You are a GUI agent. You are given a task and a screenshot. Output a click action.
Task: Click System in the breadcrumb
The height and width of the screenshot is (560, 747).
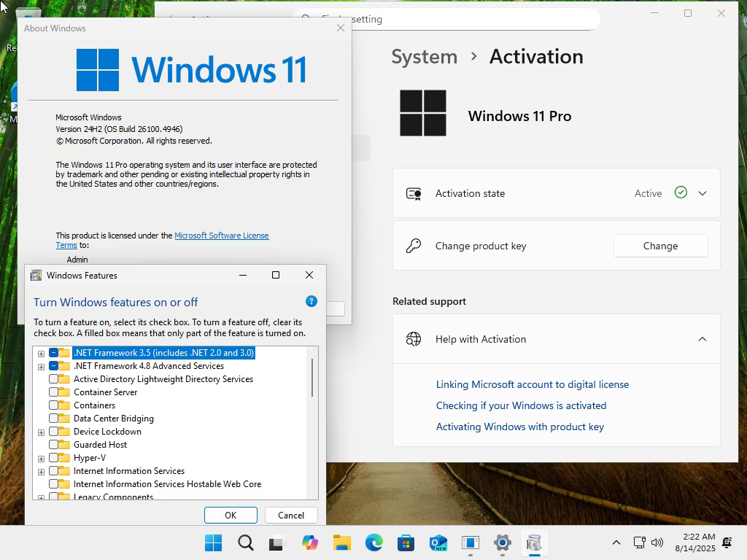click(x=424, y=57)
